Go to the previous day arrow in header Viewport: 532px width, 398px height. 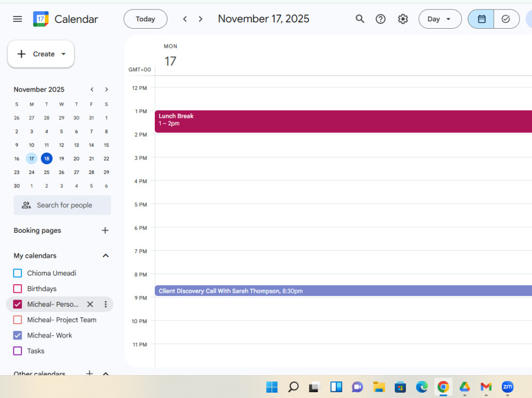point(185,19)
